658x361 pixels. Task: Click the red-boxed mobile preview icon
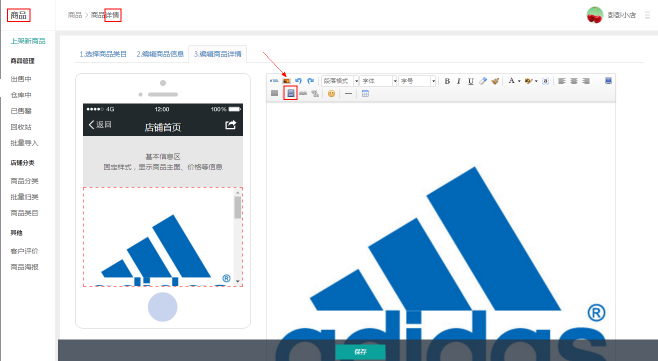pyautogui.click(x=290, y=93)
